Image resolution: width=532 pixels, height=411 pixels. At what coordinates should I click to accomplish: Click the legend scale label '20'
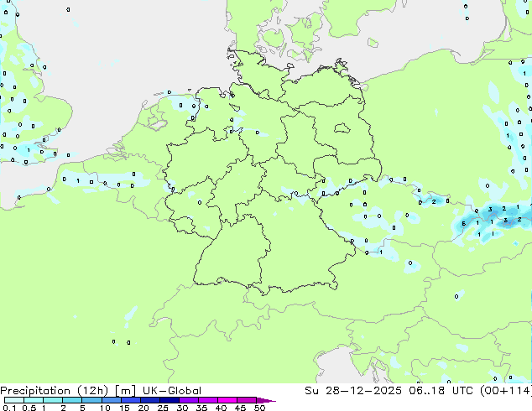click(x=143, y=408)
